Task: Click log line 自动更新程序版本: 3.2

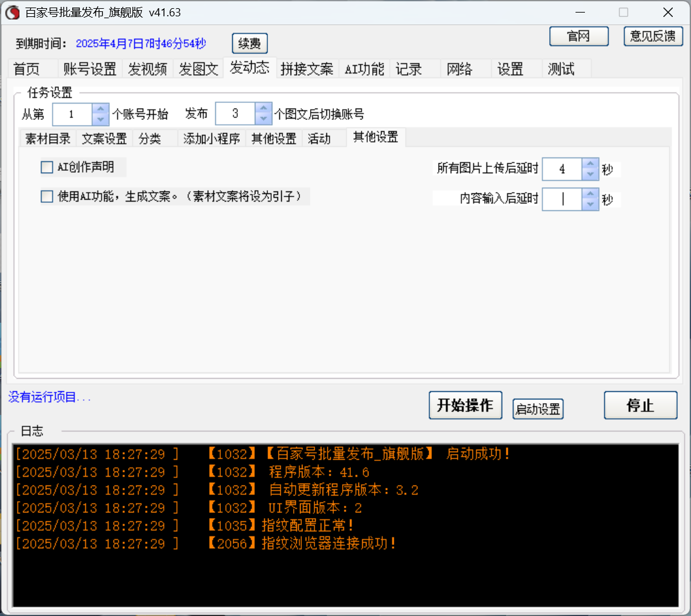Action: click(217, 490)
